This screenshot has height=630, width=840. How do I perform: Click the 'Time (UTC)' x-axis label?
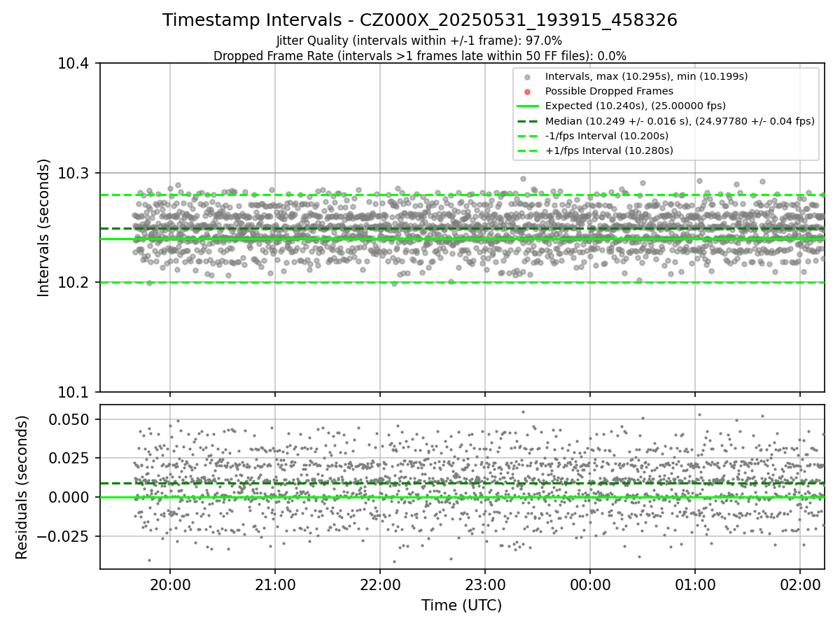pyautogui.click(x=461, y=605)
